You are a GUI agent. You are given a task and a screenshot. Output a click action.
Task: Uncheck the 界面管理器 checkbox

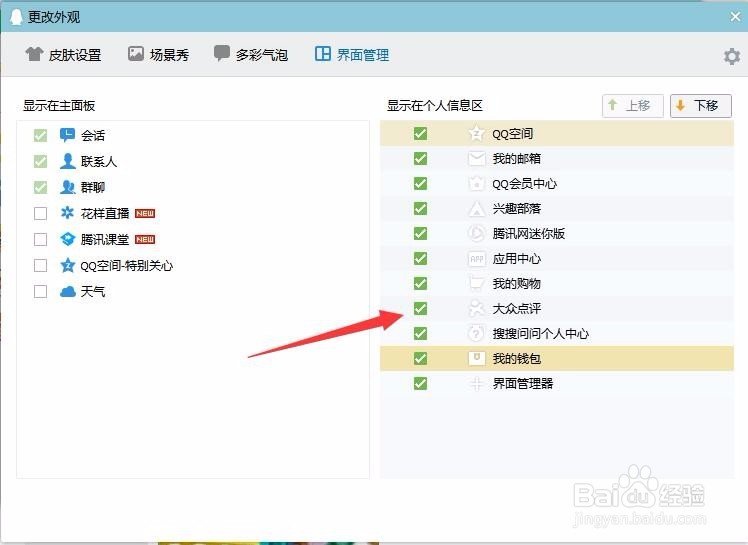coord(420,383)
